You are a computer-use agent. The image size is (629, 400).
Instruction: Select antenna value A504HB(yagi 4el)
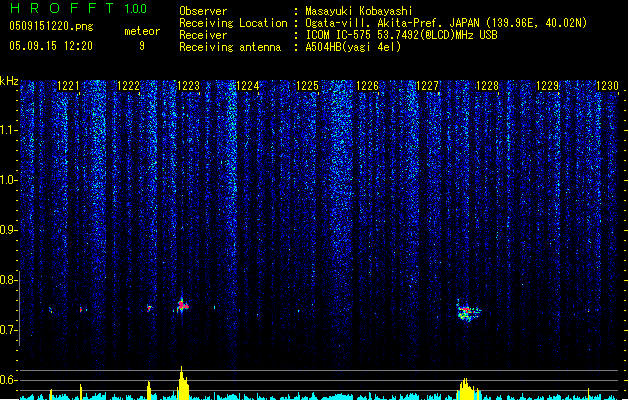pos(353,47)
